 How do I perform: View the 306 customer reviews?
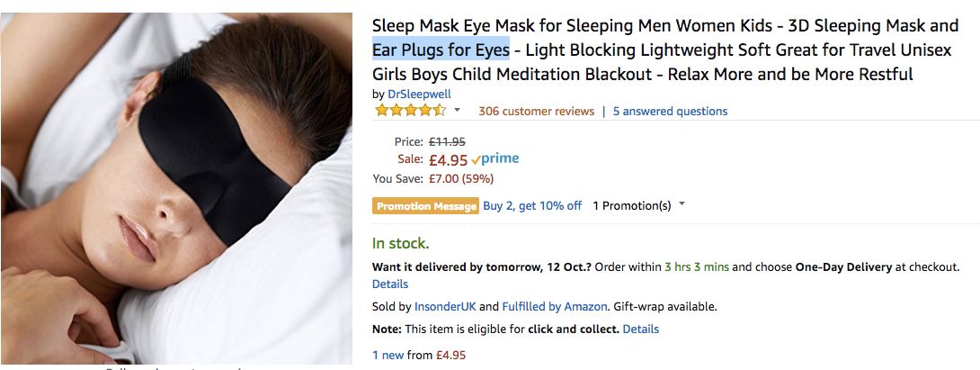coord(536,111)
